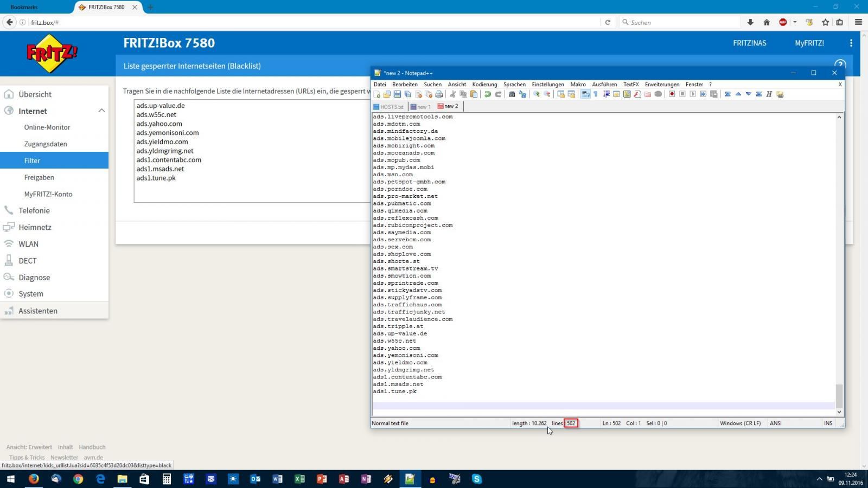The height and width of the screenshot is (488, 868).
Task: Click the Playback Macro icon
Action: point(693,94)
